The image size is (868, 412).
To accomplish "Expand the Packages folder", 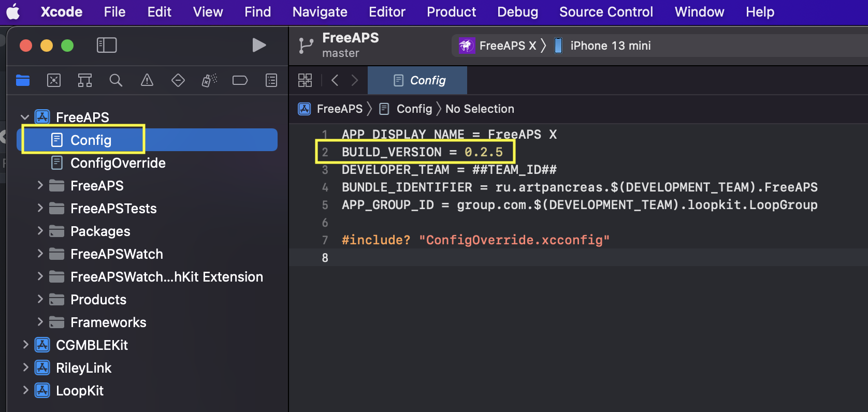I will [40, 231].
